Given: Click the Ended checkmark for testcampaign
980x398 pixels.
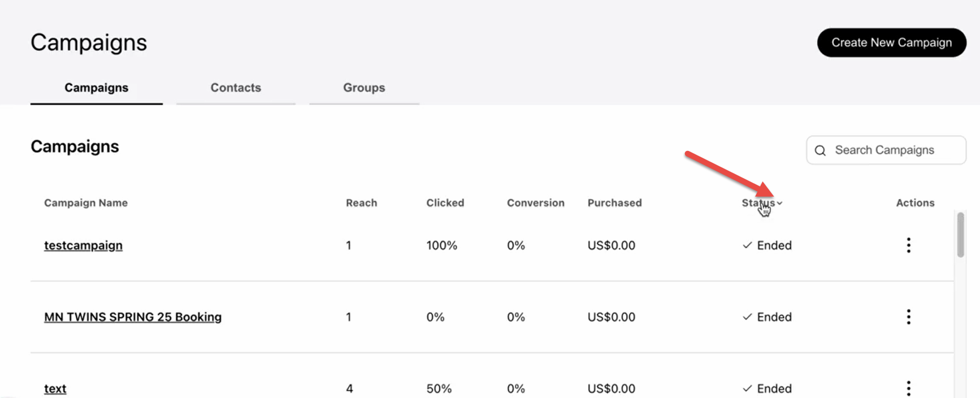Looking at the screenshot, I should [x=747, y=245].
